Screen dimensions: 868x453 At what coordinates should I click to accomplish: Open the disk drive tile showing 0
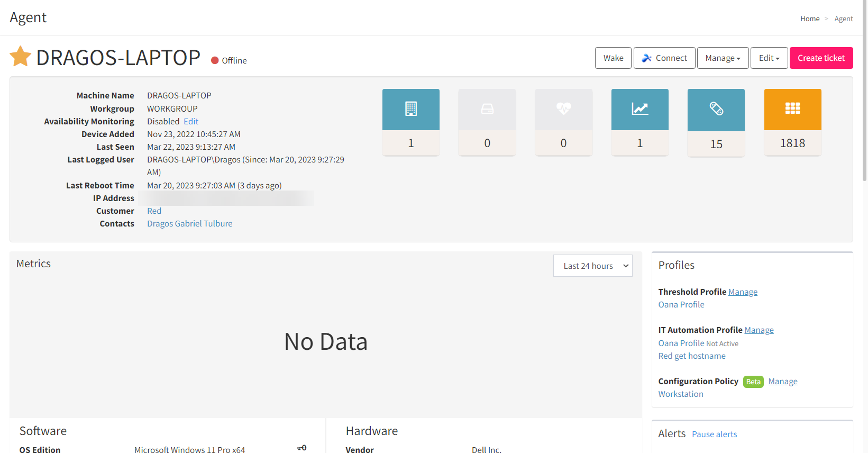coord(487,122)
